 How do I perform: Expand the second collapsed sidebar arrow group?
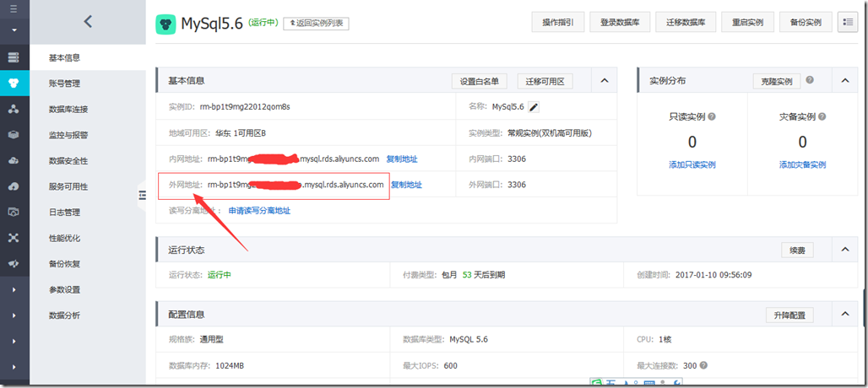[14, 315]
